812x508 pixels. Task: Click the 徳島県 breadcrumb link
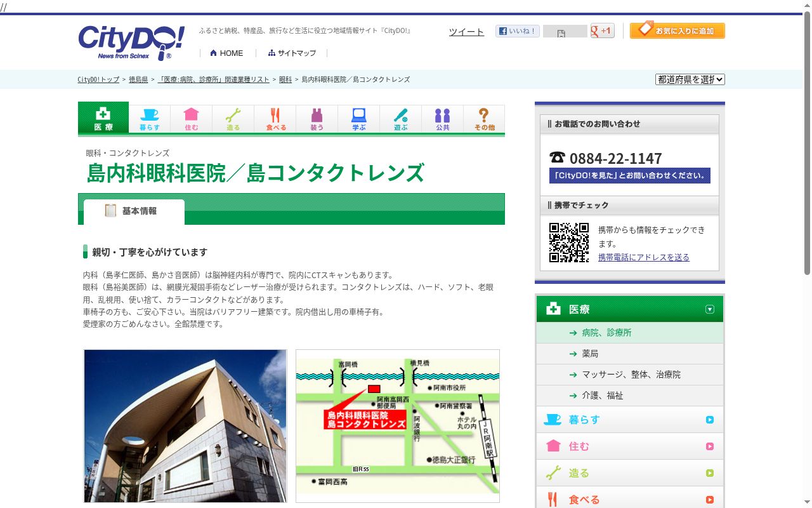click(138, 79)
